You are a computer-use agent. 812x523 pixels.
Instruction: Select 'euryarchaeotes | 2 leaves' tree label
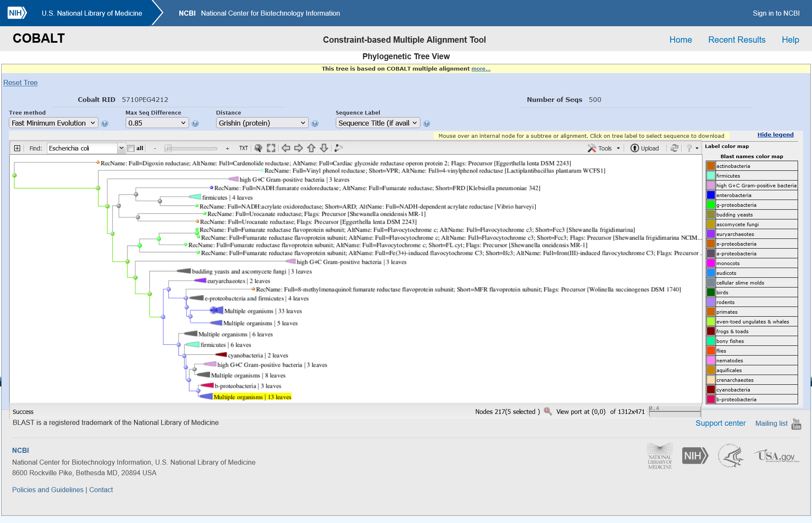(x=239, y=281)
